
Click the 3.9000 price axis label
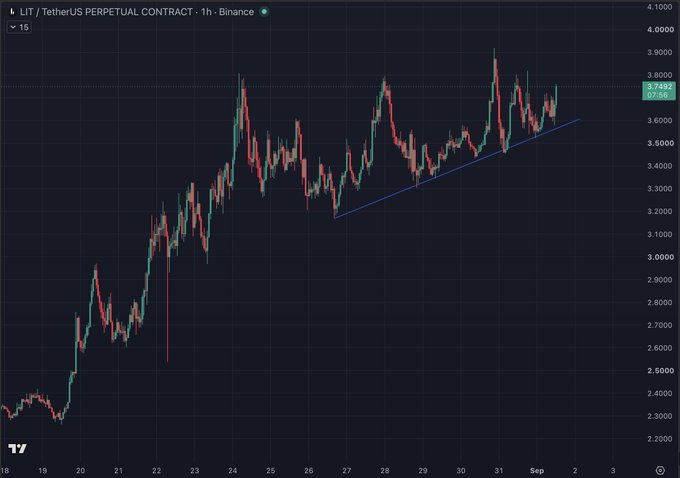pos(660,52)
